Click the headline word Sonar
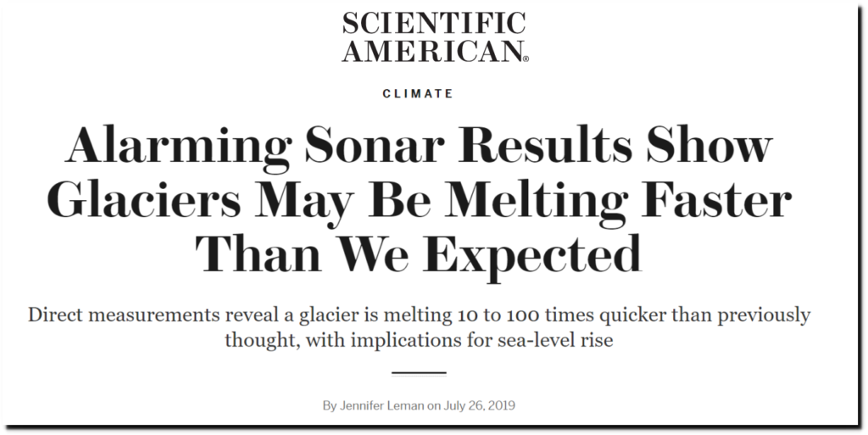 click(374, 146)
